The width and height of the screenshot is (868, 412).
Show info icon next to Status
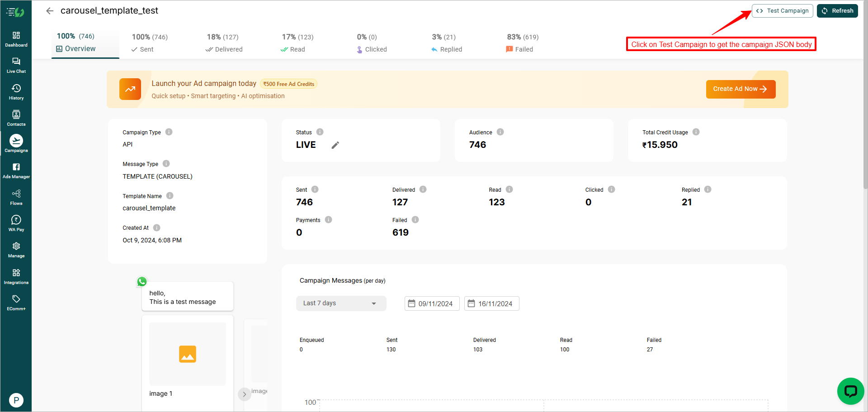click(320, 132)
